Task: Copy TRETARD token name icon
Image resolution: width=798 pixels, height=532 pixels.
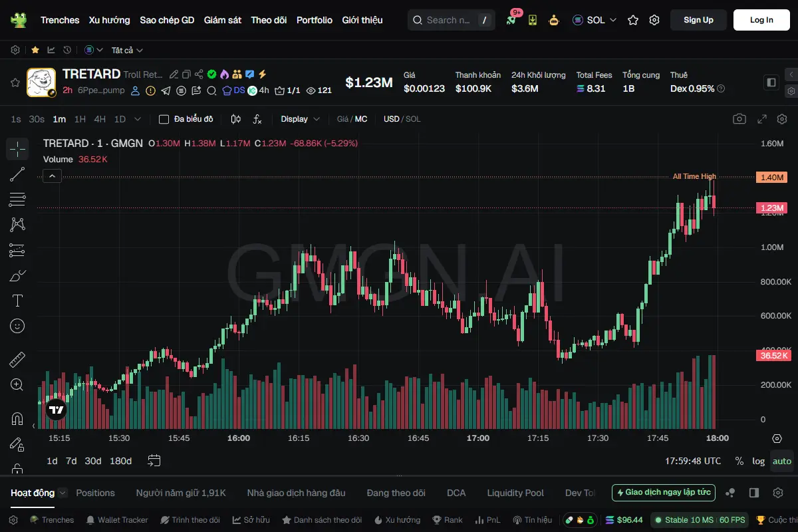Action: (x=186, y=74)
